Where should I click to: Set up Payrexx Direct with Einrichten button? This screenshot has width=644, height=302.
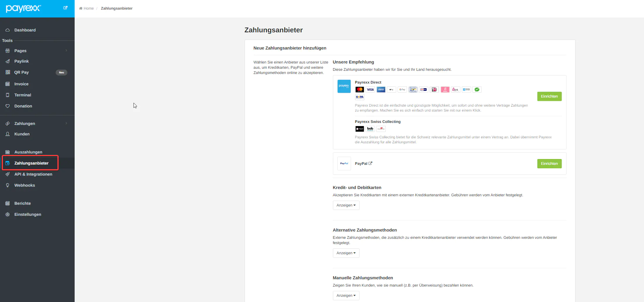click(549, 96)
